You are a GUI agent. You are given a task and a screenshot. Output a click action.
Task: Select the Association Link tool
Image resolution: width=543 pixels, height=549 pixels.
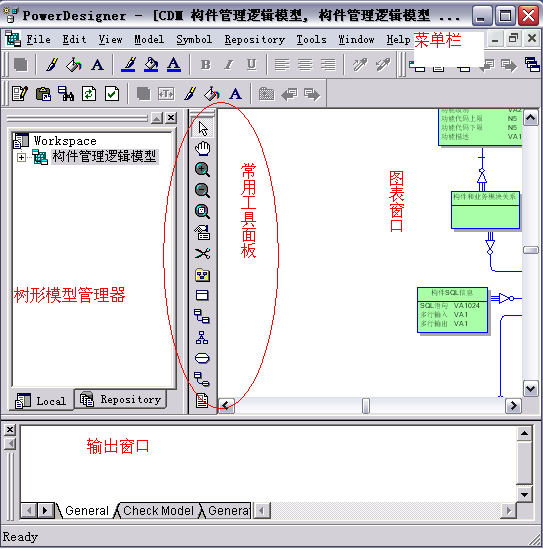[202, 379]
